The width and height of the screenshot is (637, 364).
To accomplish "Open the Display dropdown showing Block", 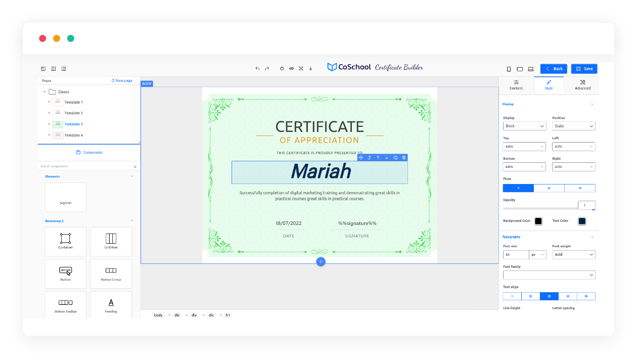I will coord(524,126).
